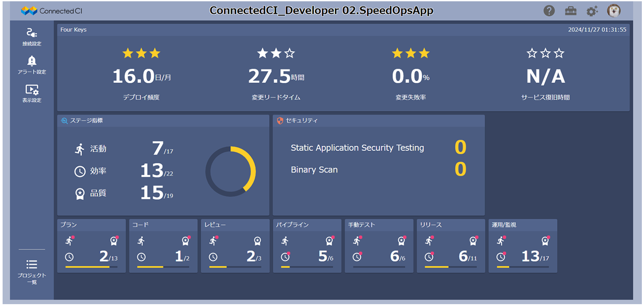The width and height of the screenshot is (644, 305).
Task: Select the 手動テスト stage card title
Action: click(x=362, y=225)
